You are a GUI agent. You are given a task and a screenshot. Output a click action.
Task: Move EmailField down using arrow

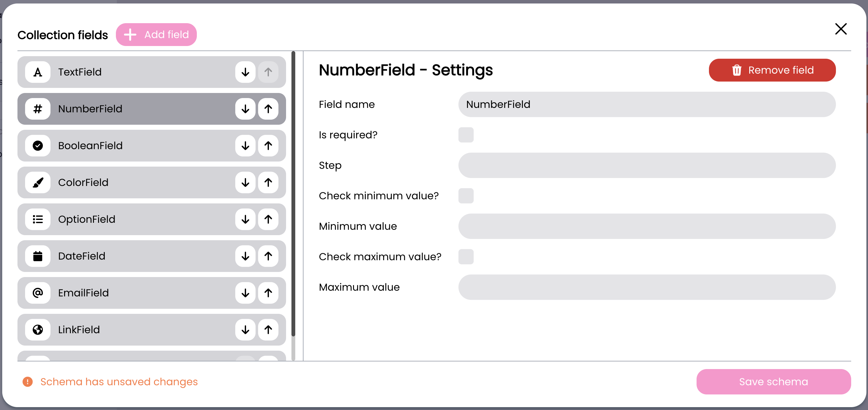click(x=245, y=293)
